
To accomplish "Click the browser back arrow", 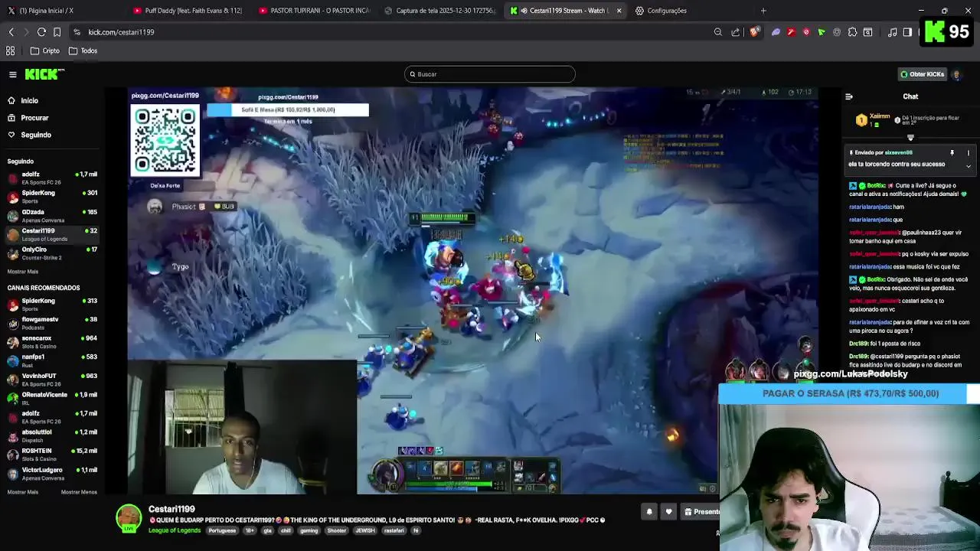I will coord(11,32).
